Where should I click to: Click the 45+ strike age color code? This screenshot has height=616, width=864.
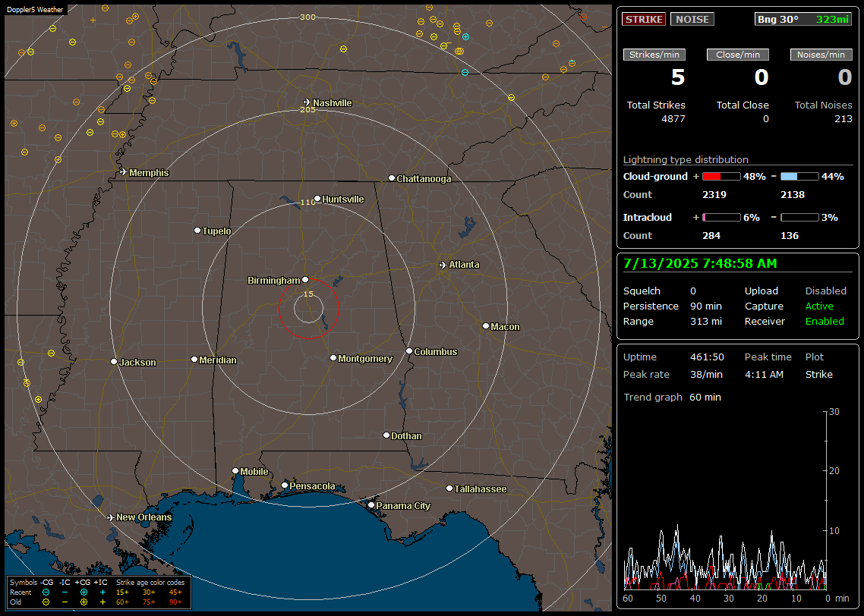pyautogui.click(x=175, y=592)
